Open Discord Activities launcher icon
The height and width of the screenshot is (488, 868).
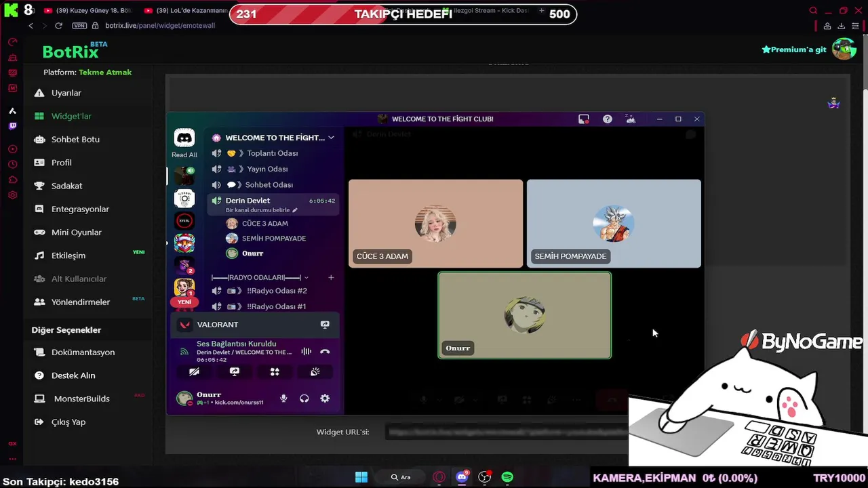(x=275, y=371)
